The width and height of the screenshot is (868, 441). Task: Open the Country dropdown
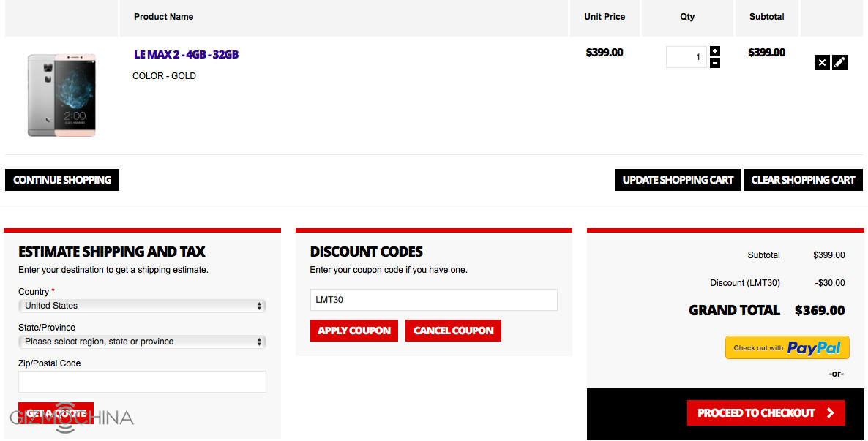142,306
